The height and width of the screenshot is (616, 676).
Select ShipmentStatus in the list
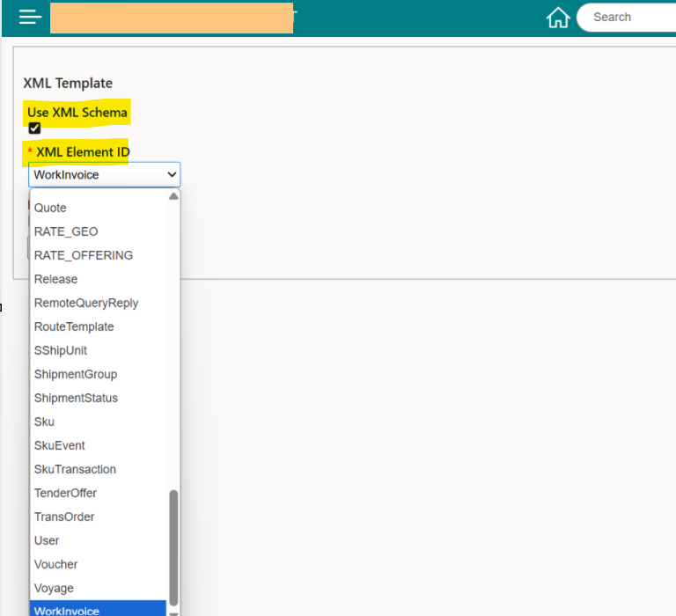pyautogui.click(x=98, y=398)
